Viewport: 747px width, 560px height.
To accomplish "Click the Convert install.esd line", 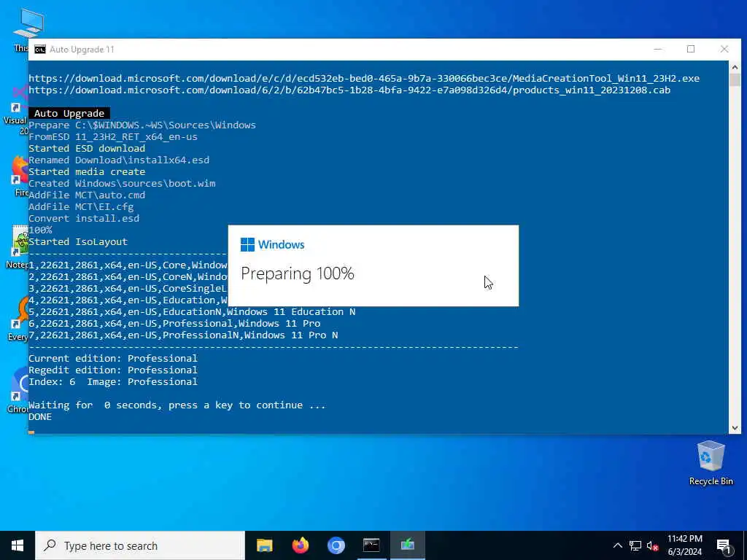I will [x=84, y=218].
